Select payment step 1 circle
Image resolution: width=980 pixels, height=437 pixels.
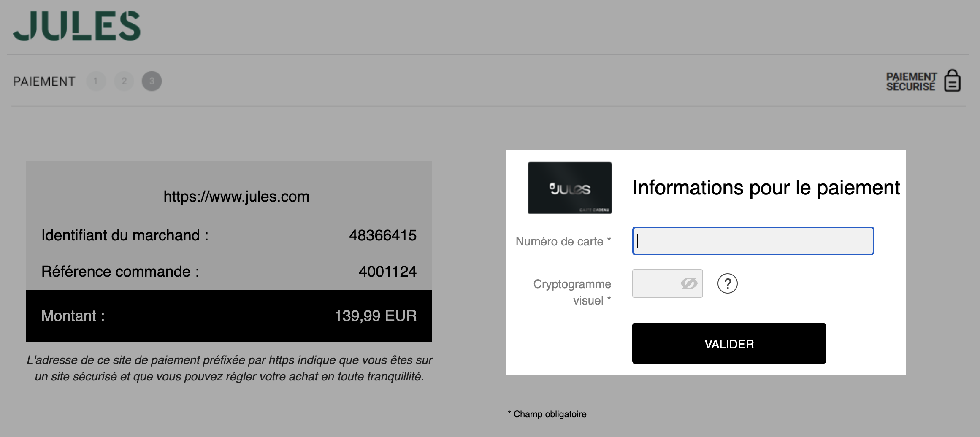(96, 81)
